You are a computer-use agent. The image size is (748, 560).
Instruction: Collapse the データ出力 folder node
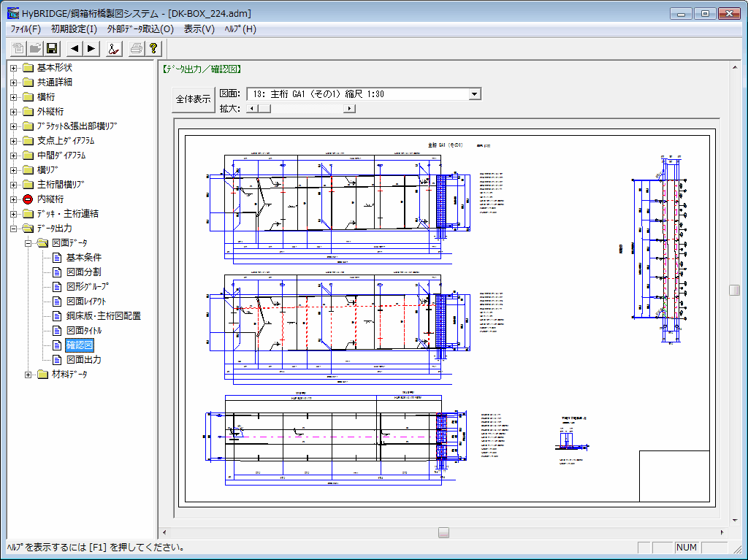coord(14,229)
